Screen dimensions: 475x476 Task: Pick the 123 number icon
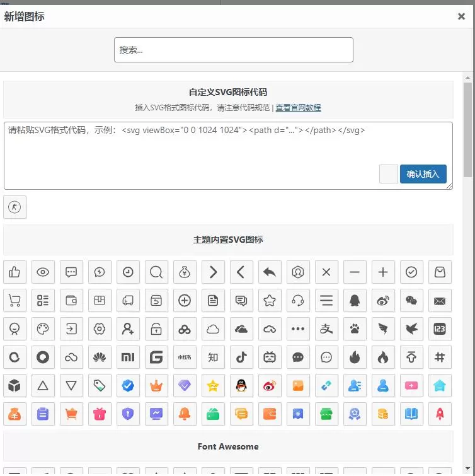coord(440,328)
